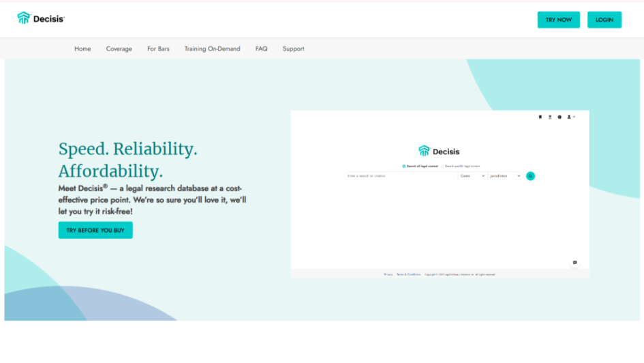Click the TRY NOW button
This screenshot has width=644, height=363.
559,20
